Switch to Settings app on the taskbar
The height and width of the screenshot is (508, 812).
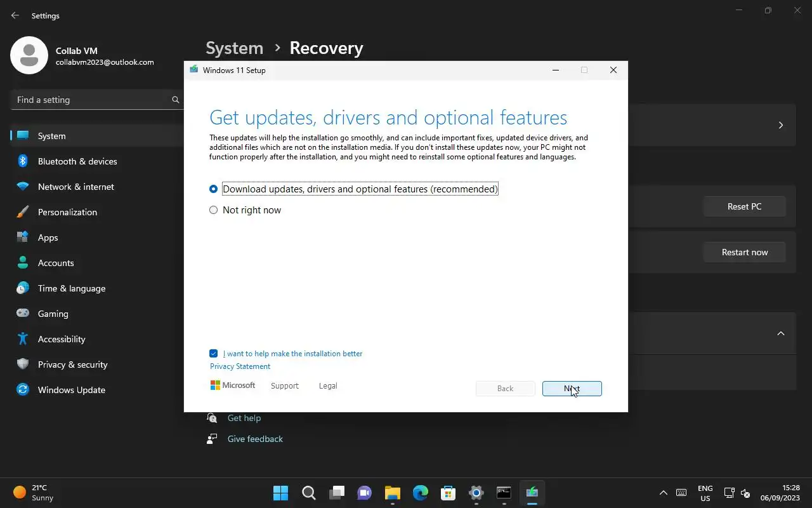coord(476,493)
